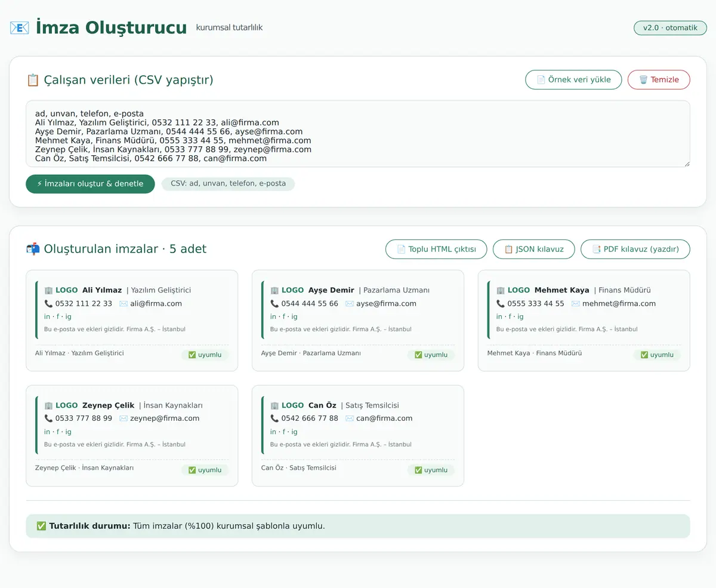This screenshot has height=588, width=716.
Task: Open the JSON kılavuz export
Action: (533, 249)
